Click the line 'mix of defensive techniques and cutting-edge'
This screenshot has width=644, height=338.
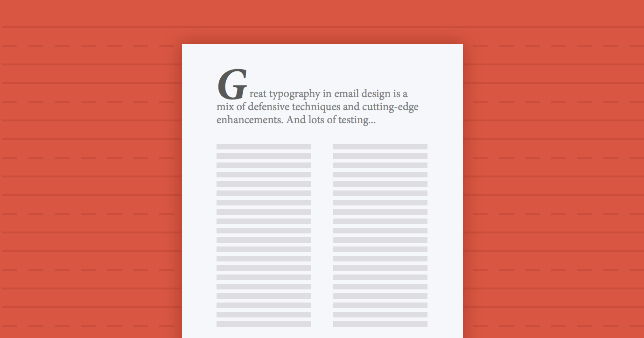click(317, 106)
